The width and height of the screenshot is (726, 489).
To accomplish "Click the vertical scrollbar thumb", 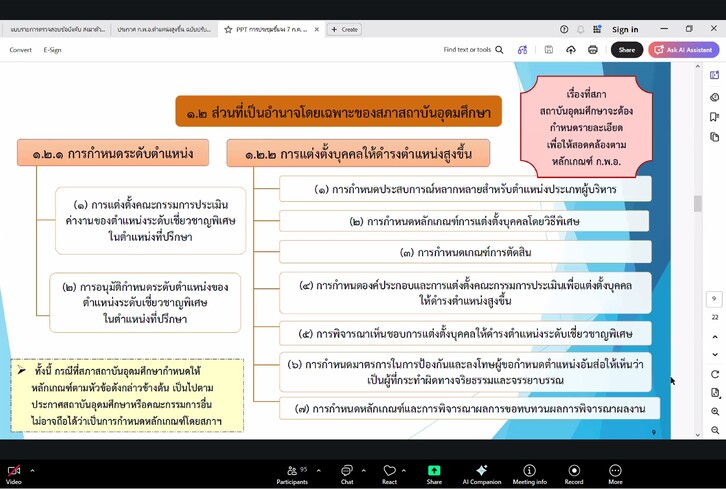I will click(x=697, y=203).
